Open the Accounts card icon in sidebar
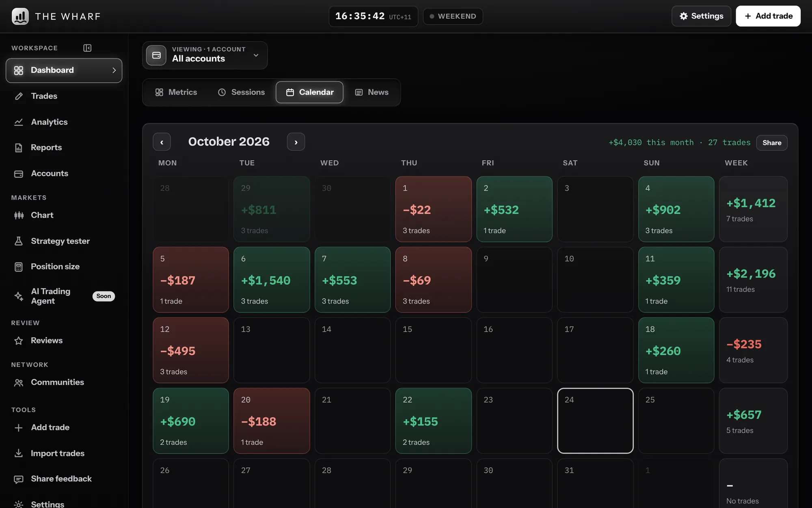The image size is (812, 508). point(19,174)
